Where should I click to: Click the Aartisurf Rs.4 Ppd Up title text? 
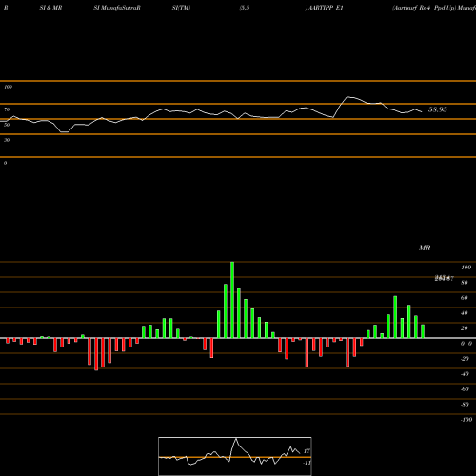click(x=424, y=8)
